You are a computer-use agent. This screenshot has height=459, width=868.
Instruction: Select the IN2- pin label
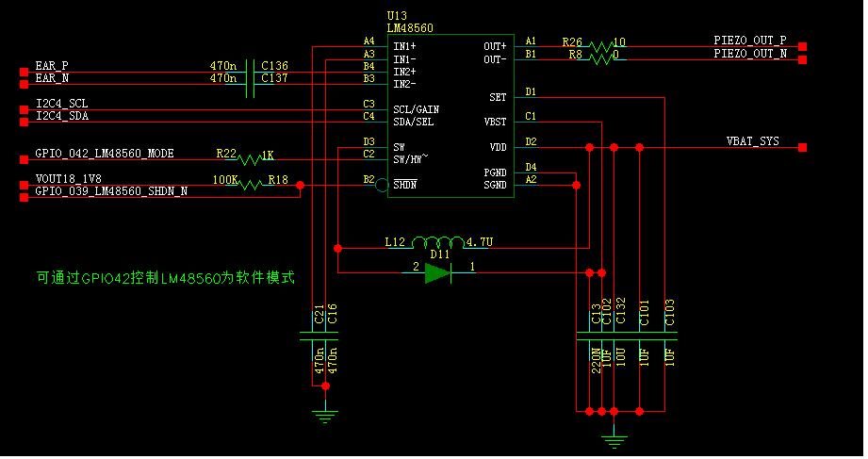coord(404,84)
